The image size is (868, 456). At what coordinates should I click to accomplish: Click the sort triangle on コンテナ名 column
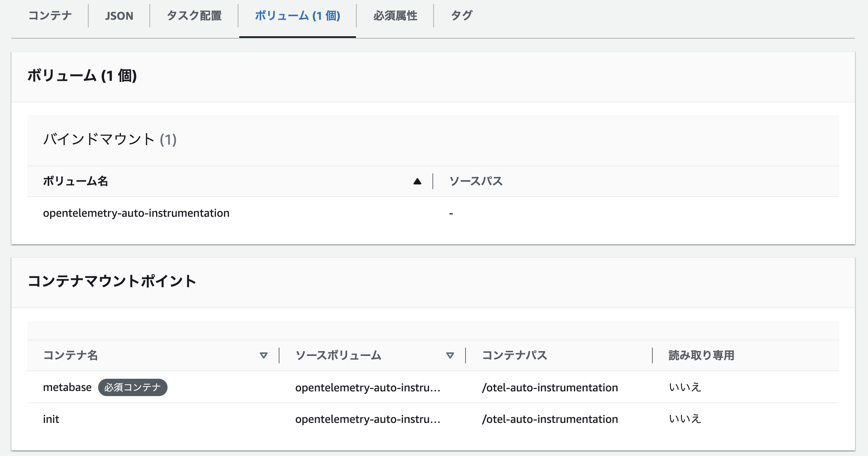click(263, 355)
